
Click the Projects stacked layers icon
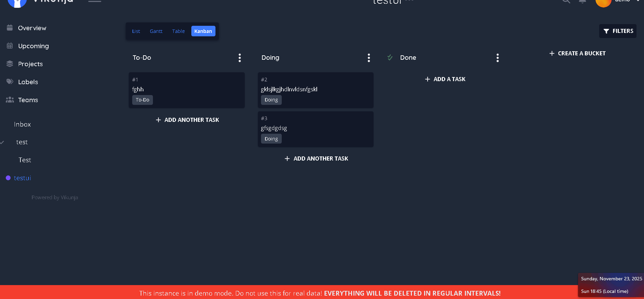click(x=10, y=64)
